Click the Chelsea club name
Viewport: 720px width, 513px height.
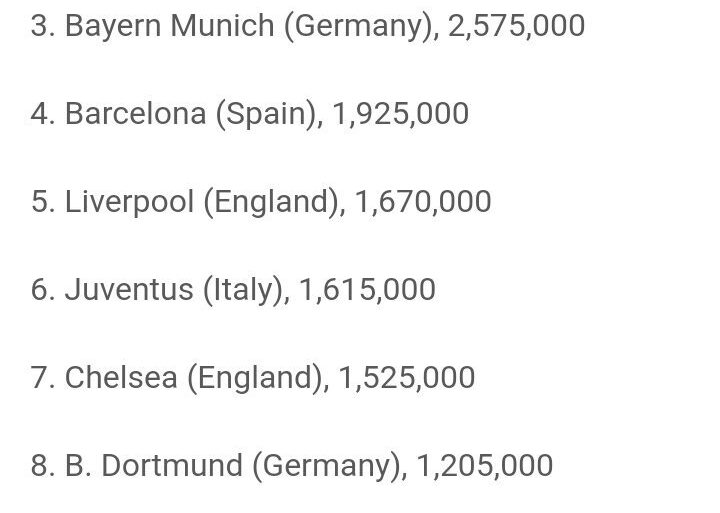tap(121, 378)
